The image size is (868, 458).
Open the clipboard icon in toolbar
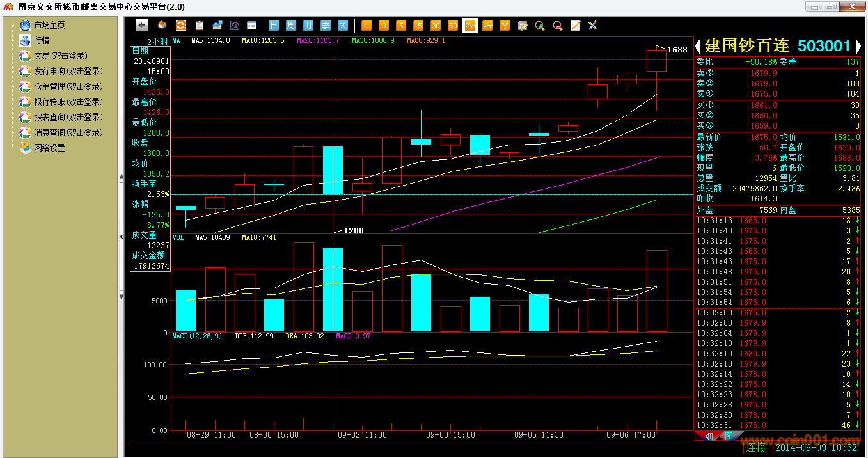199,26
